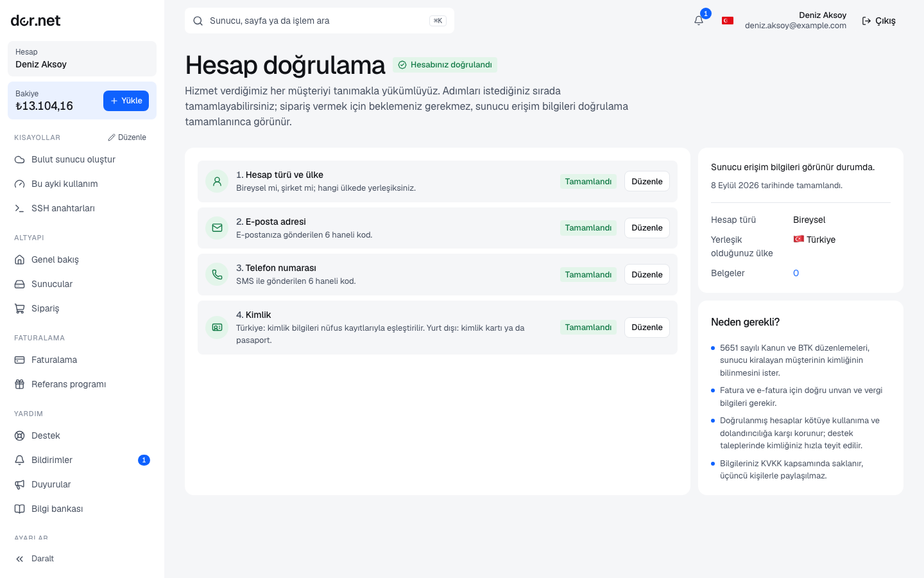Click Düzenle for Hesap türü ve ülke
Screen dimensions: 924x578
pyautogui.click(x=647, y=181)
